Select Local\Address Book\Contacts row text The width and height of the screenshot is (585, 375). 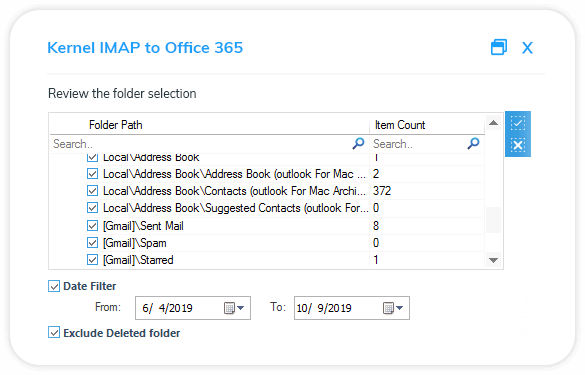coord(234,191)
